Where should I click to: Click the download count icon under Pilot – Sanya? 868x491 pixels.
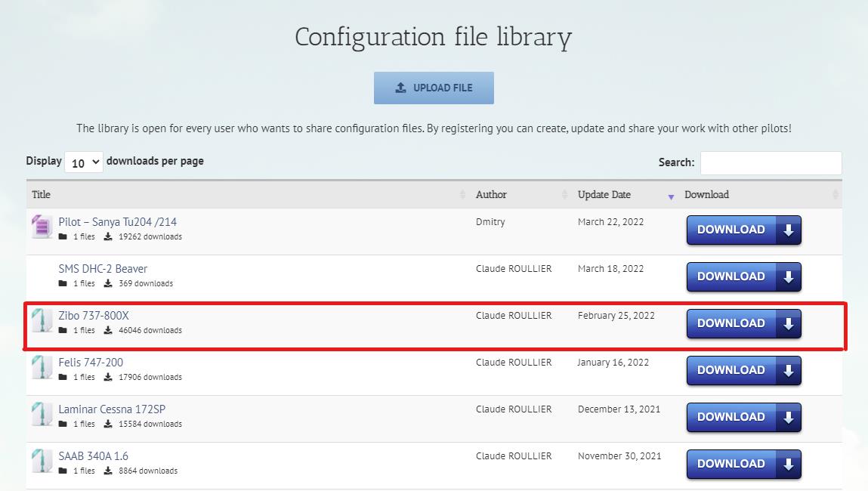[x=108, y=236]
